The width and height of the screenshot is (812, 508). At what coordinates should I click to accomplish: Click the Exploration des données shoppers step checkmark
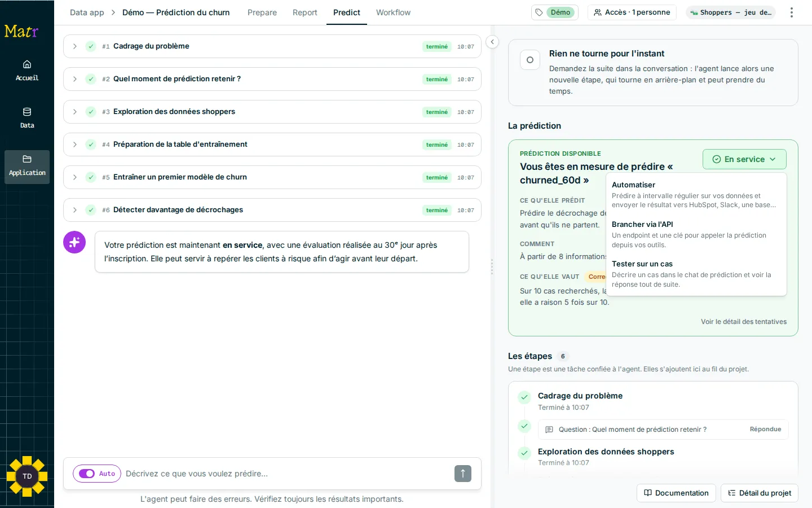pyautogui.click(x=524, y=453)
